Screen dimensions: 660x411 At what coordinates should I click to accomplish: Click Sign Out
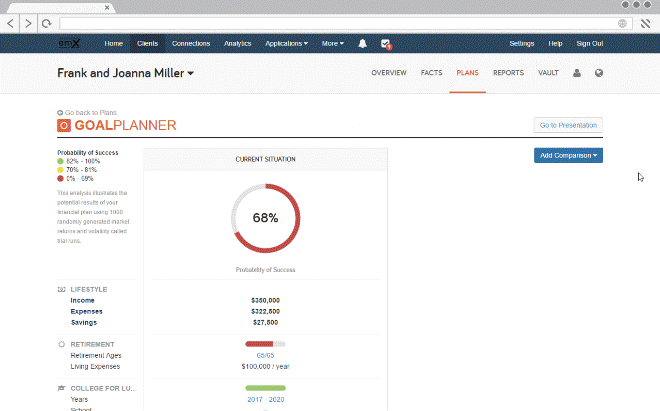tap(590, 43)
